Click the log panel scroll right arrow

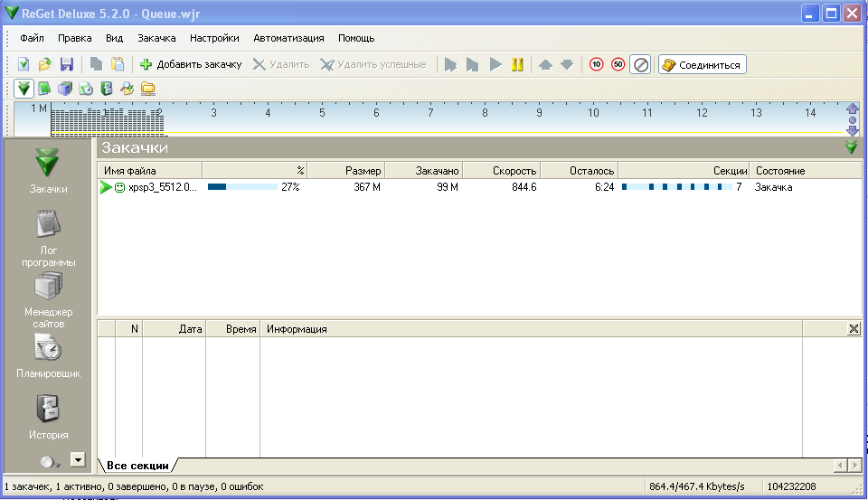[855, 466]
